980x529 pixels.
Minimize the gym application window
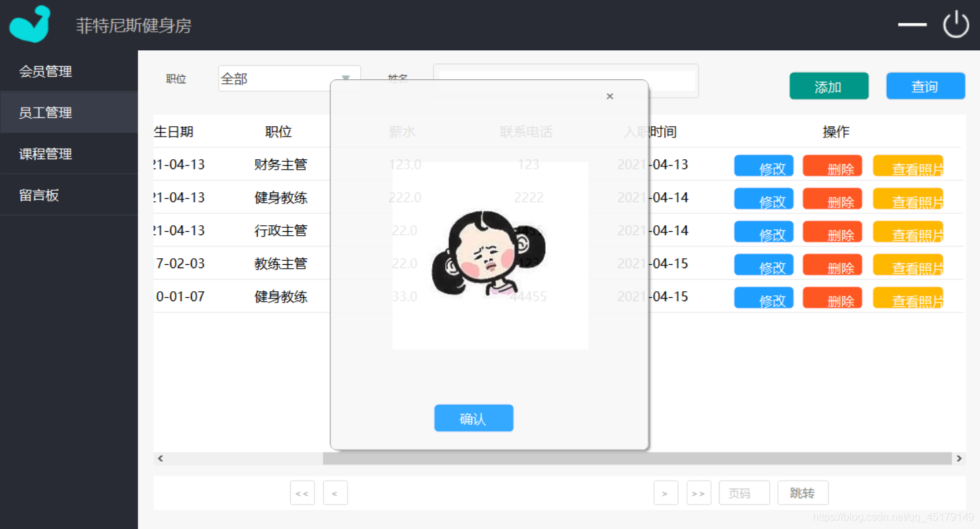coord(912,25)
